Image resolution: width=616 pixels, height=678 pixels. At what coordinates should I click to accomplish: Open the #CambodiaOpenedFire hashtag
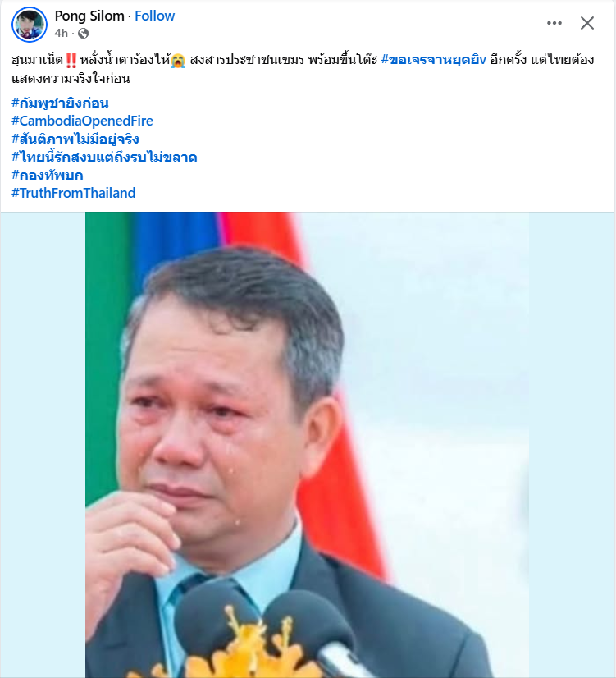point(82,121)
